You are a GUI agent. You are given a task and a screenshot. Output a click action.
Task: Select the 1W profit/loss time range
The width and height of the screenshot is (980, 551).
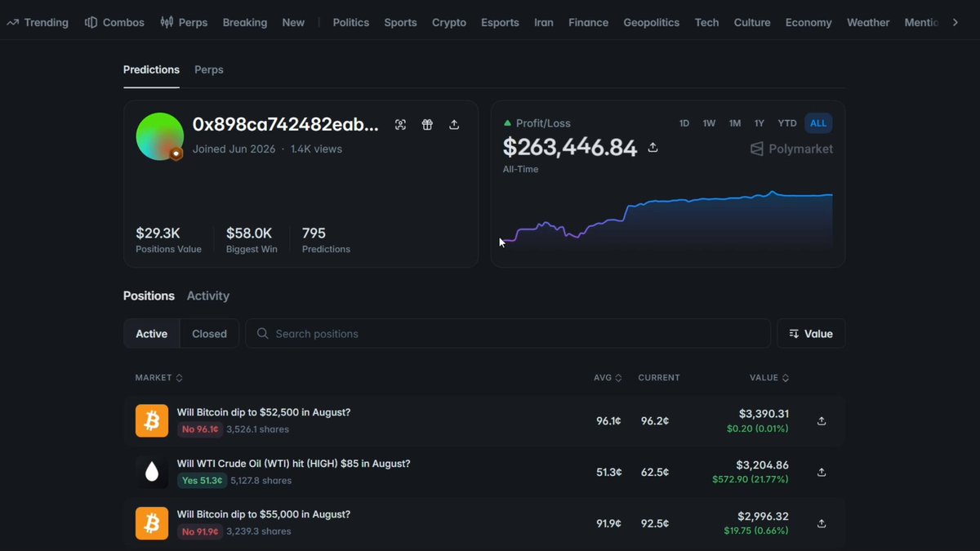click(x=709, y=123)
